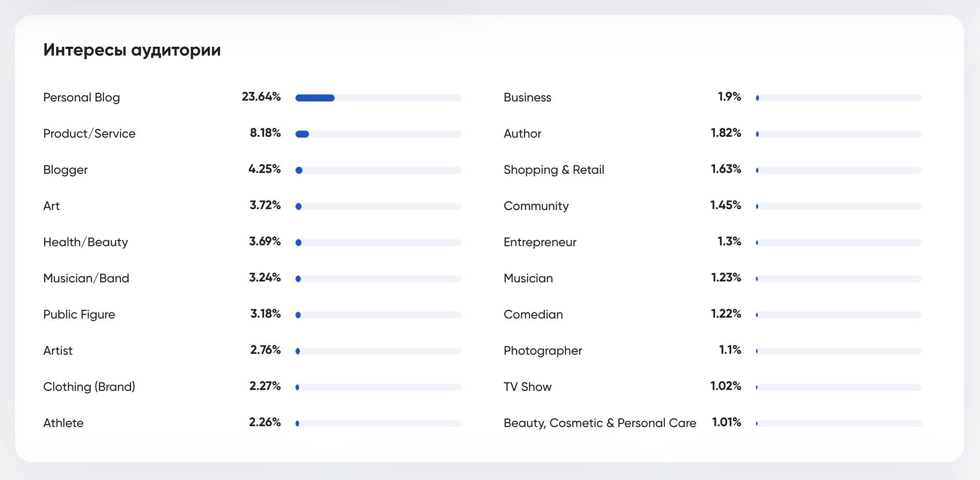Select the Personal Blog interest label
Viewport: 980px width, 480px height.
(x=82, y=97)
